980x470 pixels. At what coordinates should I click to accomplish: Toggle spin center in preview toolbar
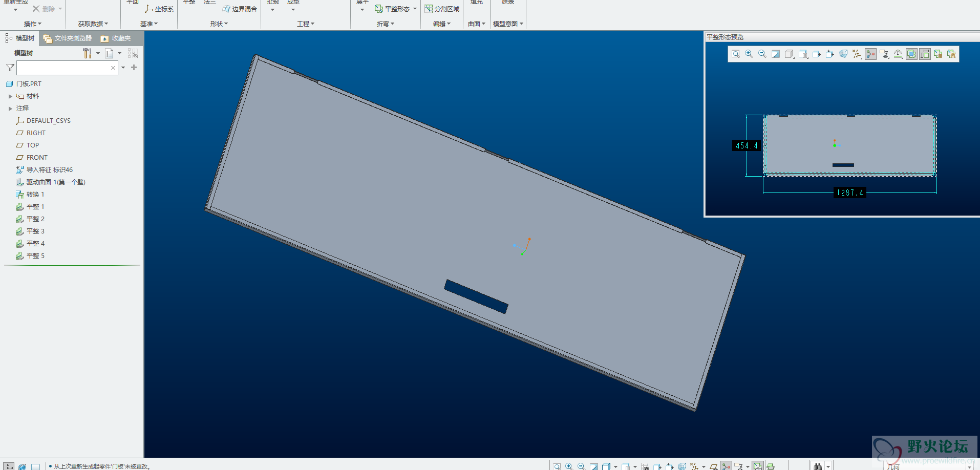[870, 54]
